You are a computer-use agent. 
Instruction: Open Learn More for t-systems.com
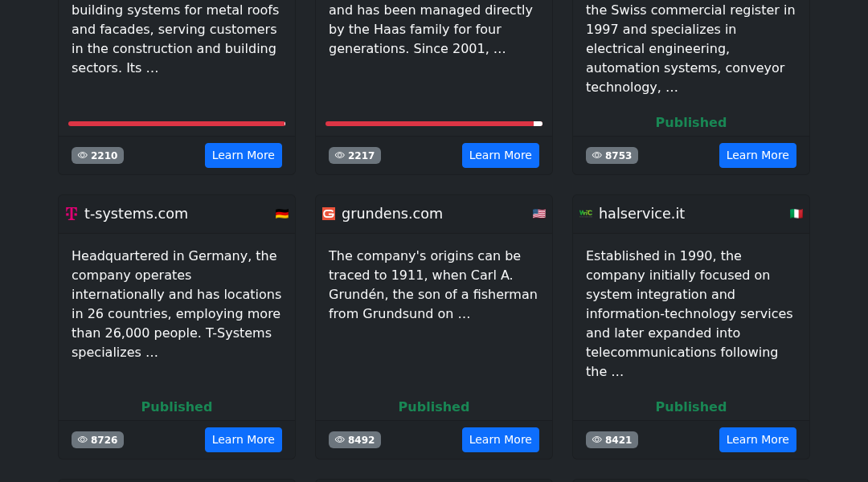tap(244, 440)
